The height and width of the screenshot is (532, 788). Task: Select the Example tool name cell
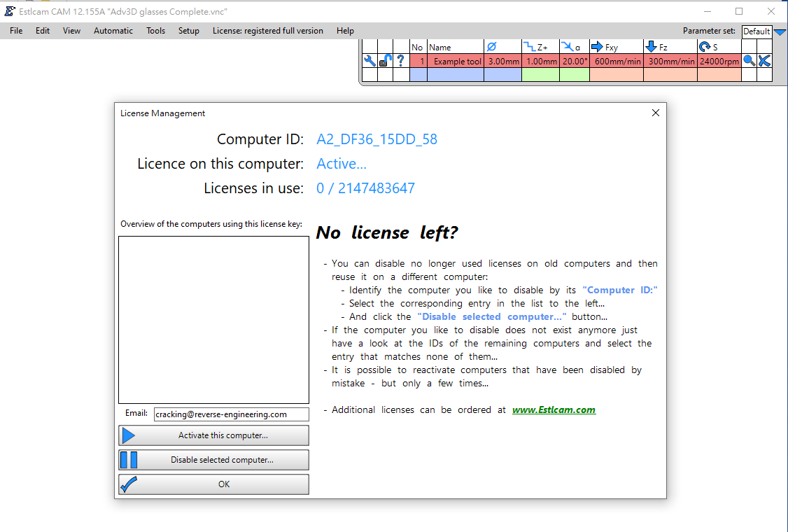coord(456,62)
